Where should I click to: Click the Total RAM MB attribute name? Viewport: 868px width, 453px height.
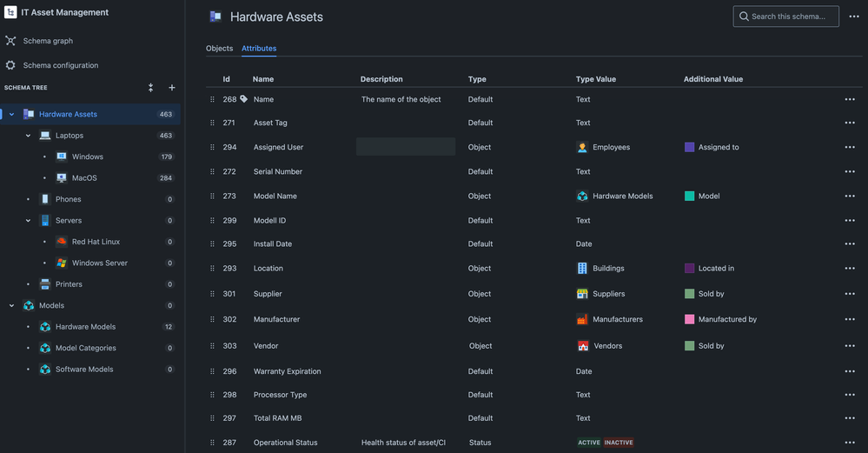click(277, 418)
